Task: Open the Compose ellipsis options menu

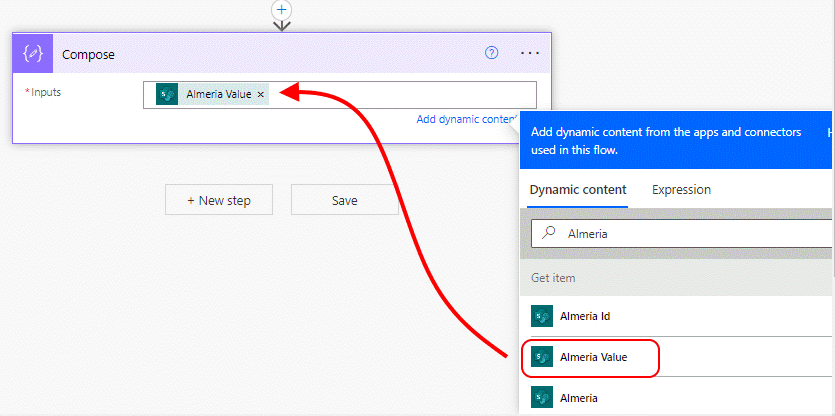Action: click(530, 53)
